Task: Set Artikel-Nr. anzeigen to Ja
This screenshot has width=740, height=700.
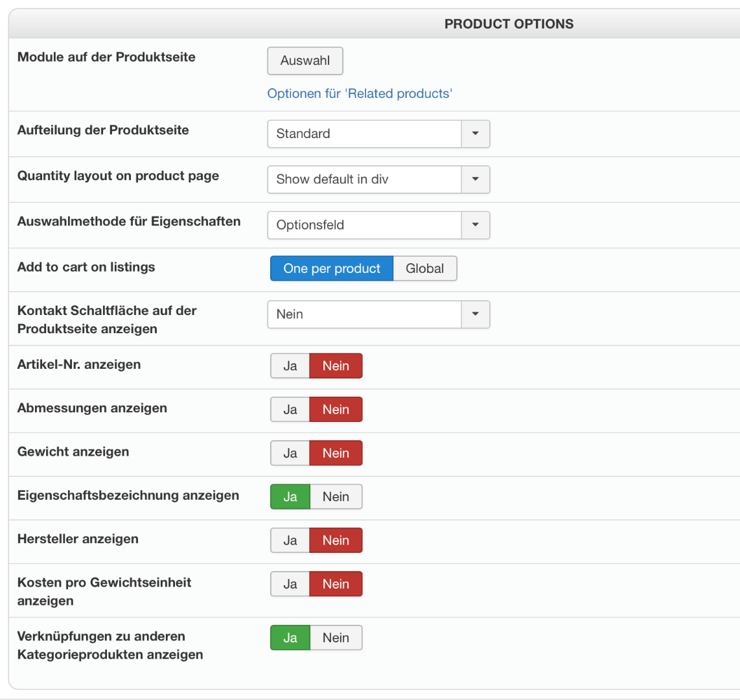Action: (290, 366)
